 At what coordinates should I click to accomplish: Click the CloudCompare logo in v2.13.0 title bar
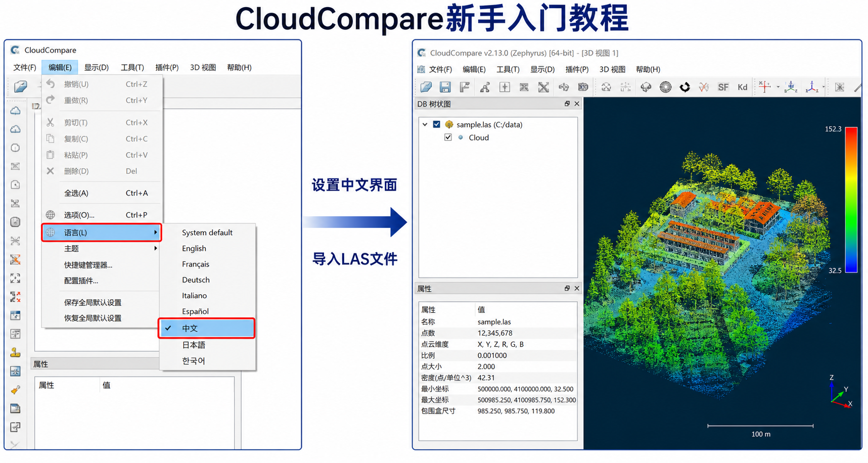click(422, 53)
